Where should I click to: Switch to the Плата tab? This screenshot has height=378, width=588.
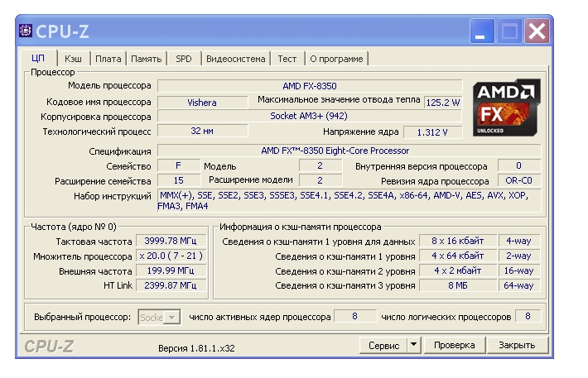click(108, 59)
